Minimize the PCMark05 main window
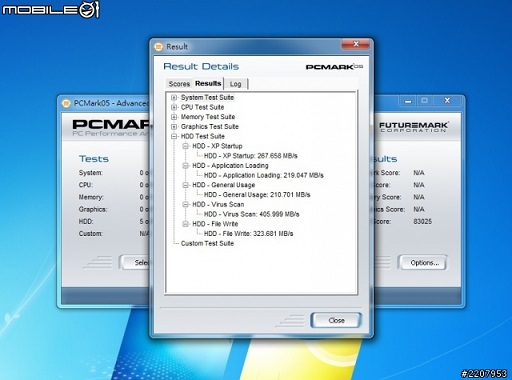Image resolution: width=512 pixels, height=380 pixels. pyautogui.click(x=408, y=101)
